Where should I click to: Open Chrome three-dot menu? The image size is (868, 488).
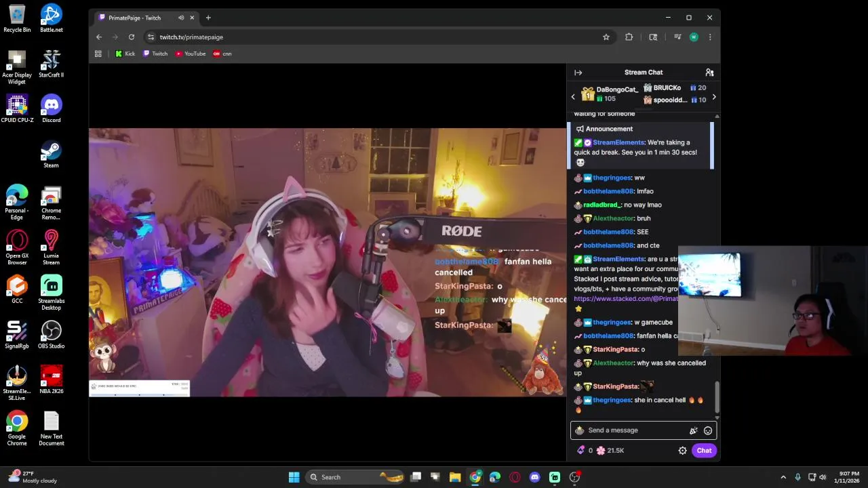[x=709, y=37]
